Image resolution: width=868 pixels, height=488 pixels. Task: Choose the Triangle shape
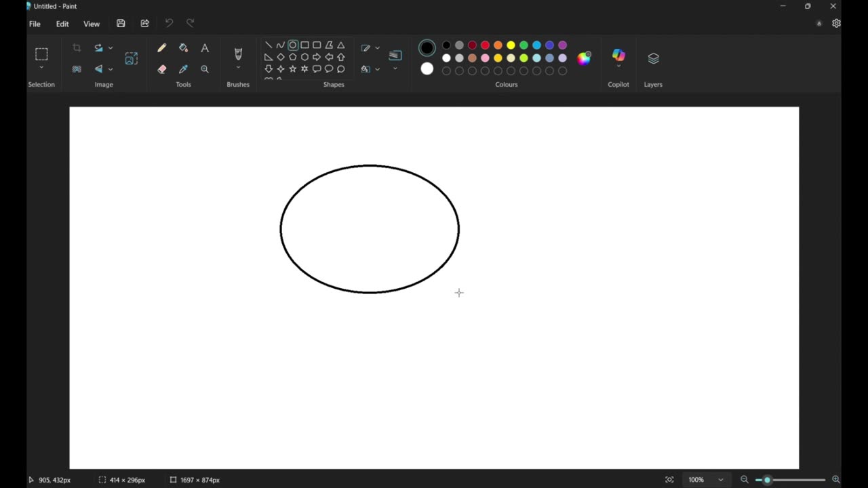[x=341, y=45]
